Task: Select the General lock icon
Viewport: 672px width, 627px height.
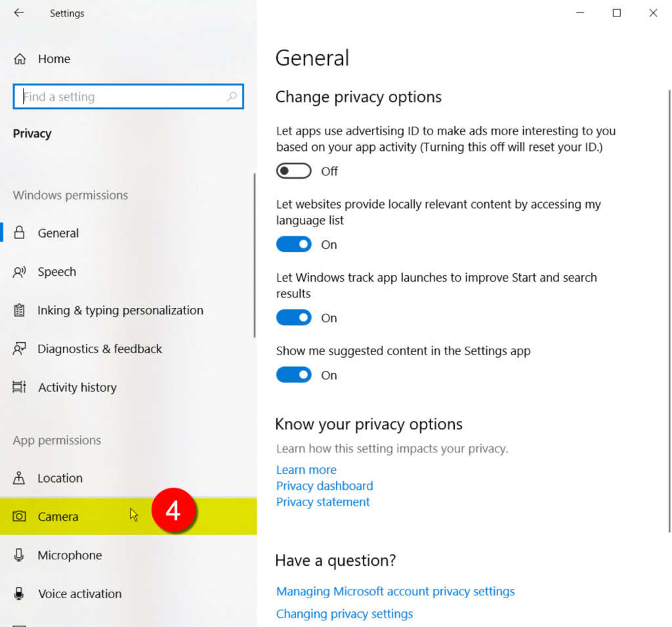Action: [20, 233]
